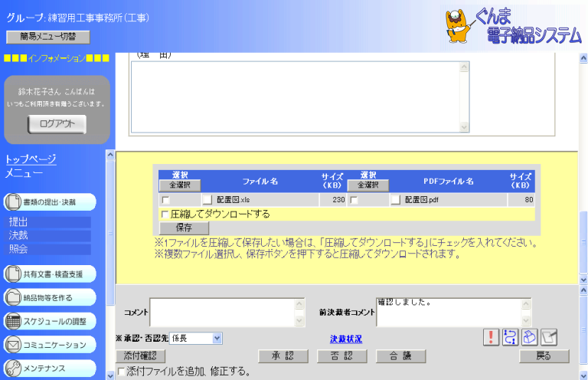588x380 pixels.
Task: Click the file icon beside 配置図.pdf
Action: [396, 199]
